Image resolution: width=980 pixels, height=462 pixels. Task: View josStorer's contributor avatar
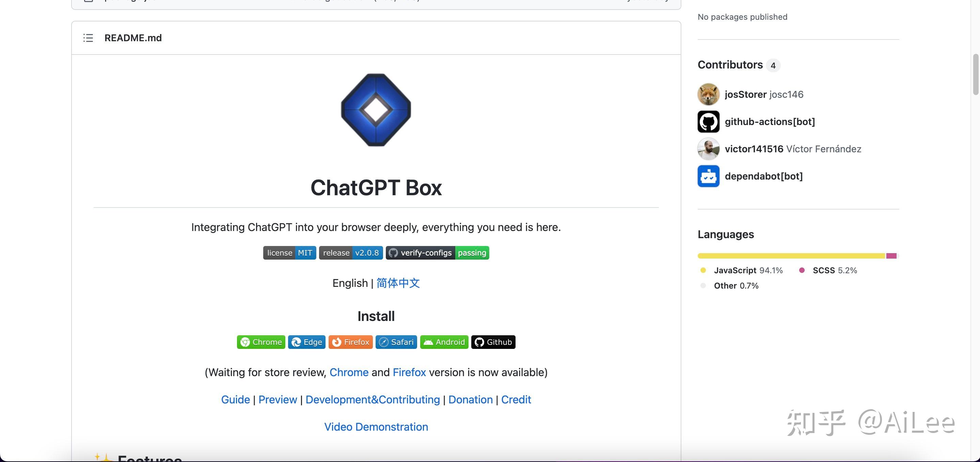708,94
